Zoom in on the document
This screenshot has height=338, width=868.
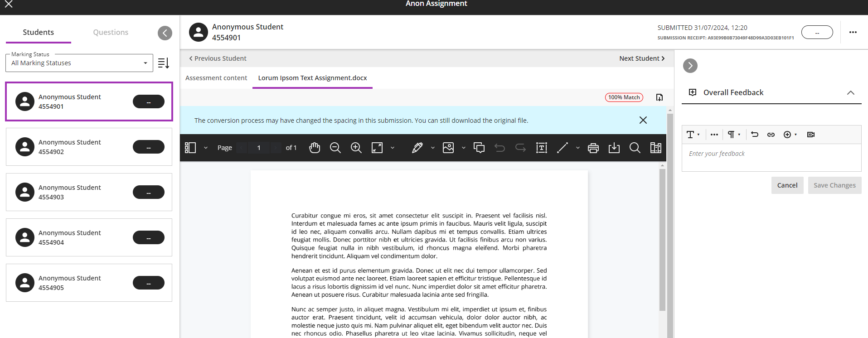356,148
